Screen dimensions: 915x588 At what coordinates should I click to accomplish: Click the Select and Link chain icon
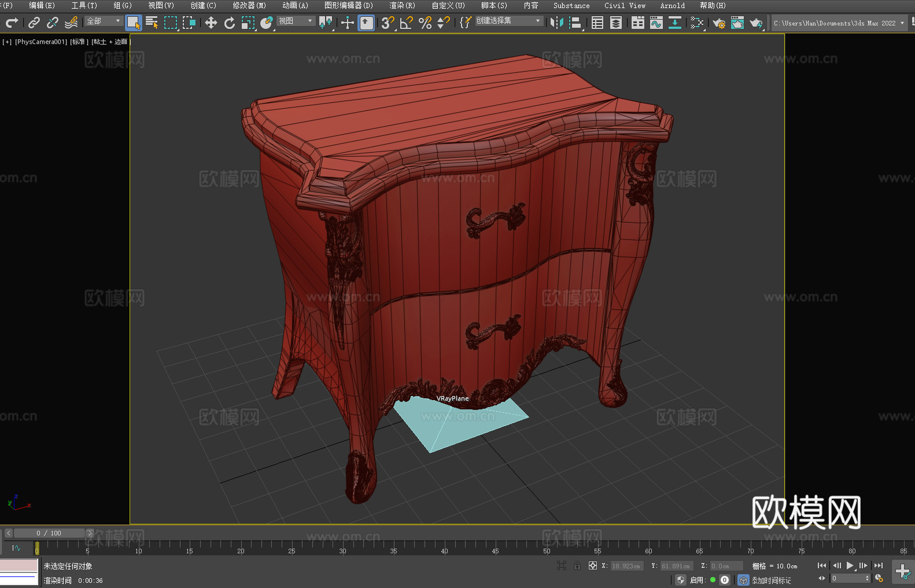point(34,23)
